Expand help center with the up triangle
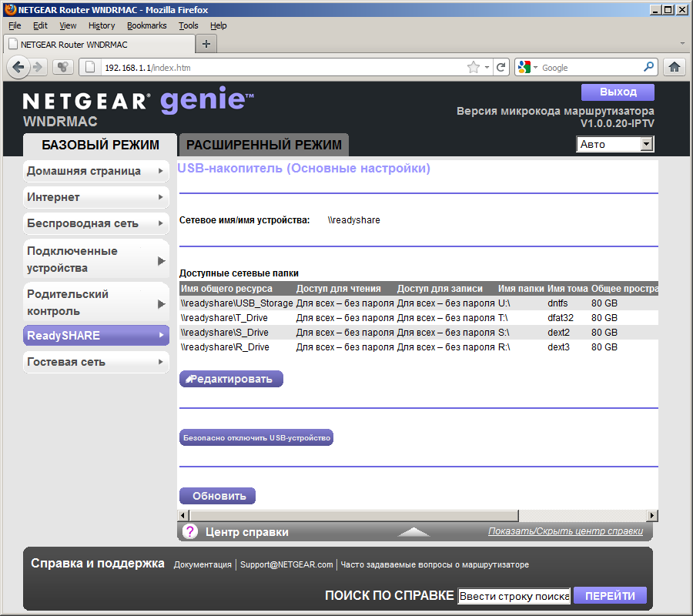693x616 pixels. 413,531
